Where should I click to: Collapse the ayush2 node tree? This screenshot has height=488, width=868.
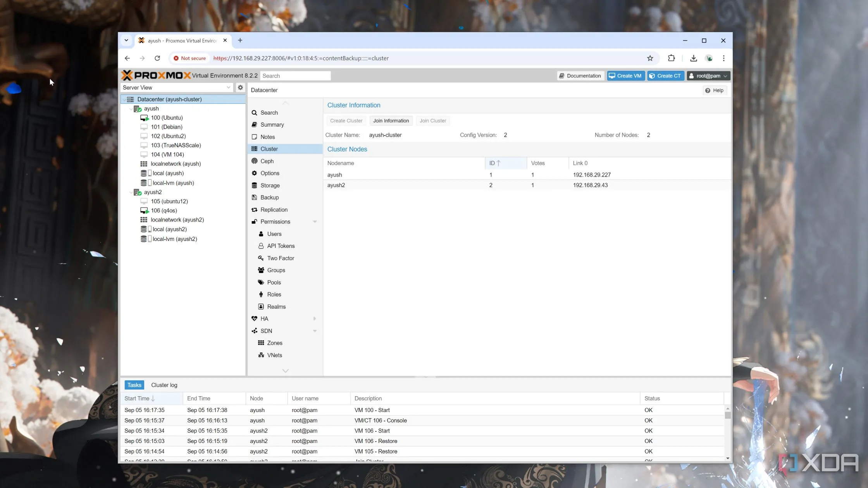click(131, 192)
